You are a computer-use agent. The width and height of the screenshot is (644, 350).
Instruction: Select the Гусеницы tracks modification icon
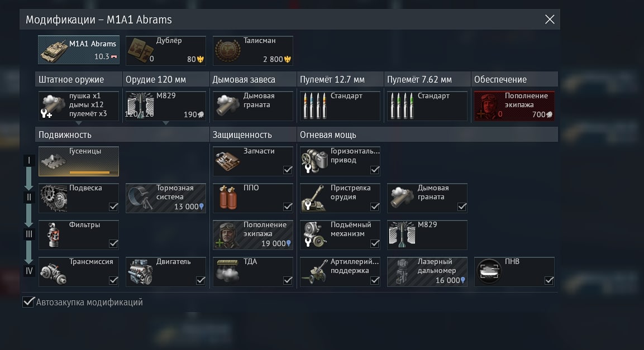click(54, 161)
